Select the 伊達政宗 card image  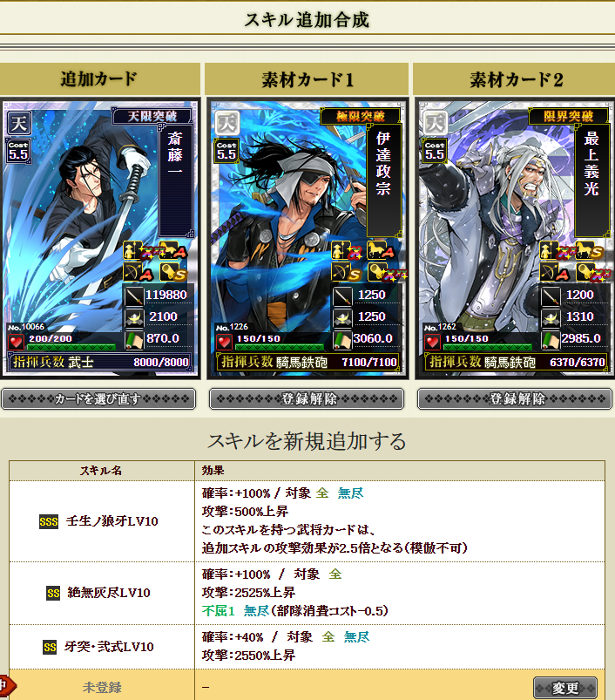[x=307, y=238]
